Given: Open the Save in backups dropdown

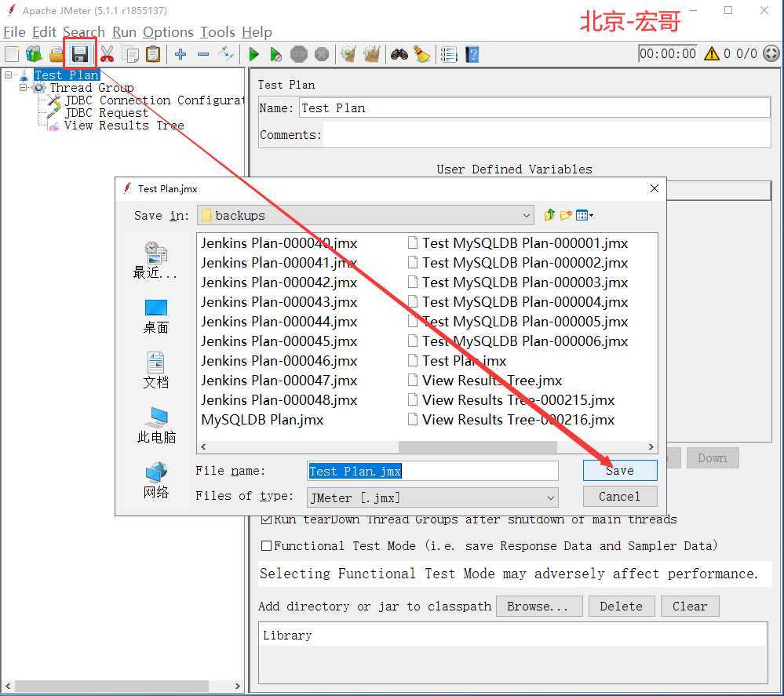Looking at the screenshot, I should coord(366,216).
